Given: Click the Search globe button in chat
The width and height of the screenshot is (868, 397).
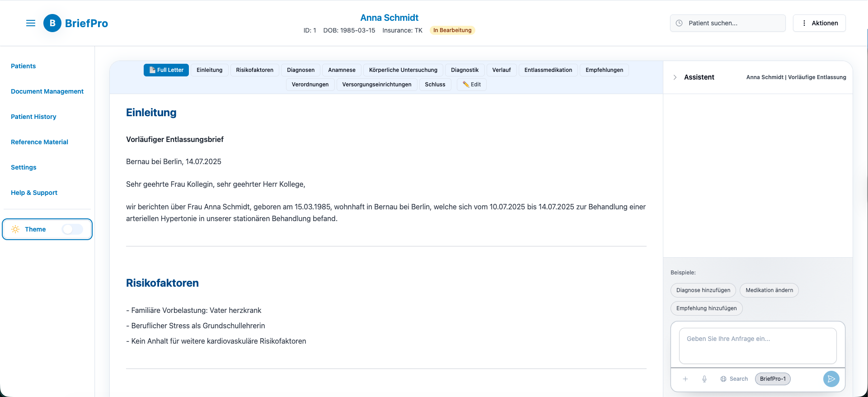Looking at the screenshot, I should [734, 379].
